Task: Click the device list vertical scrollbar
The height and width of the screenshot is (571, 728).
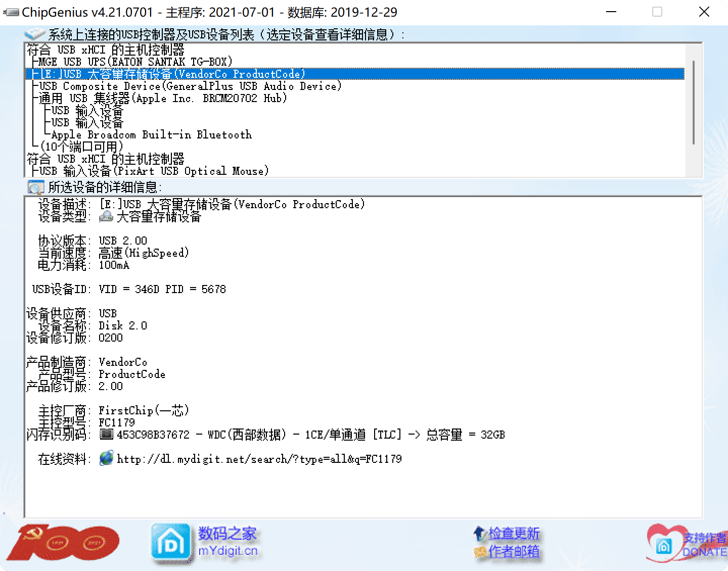Action: (694, 101)
